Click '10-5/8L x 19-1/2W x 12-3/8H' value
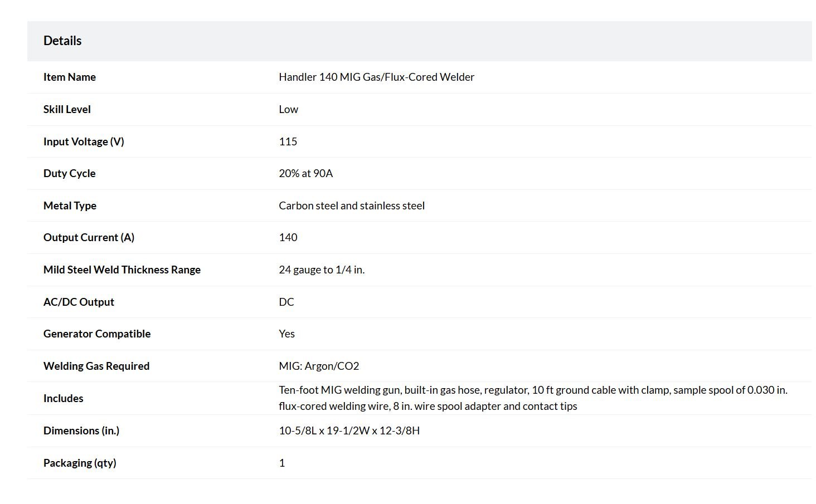The height and width of the screenshot is (504, 816). coord(349,430)
